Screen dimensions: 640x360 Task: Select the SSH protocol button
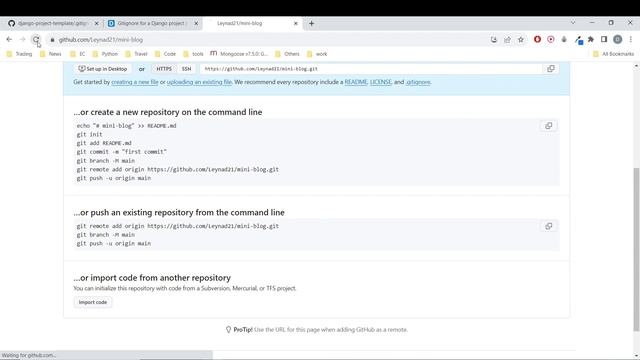click(187, 69)
